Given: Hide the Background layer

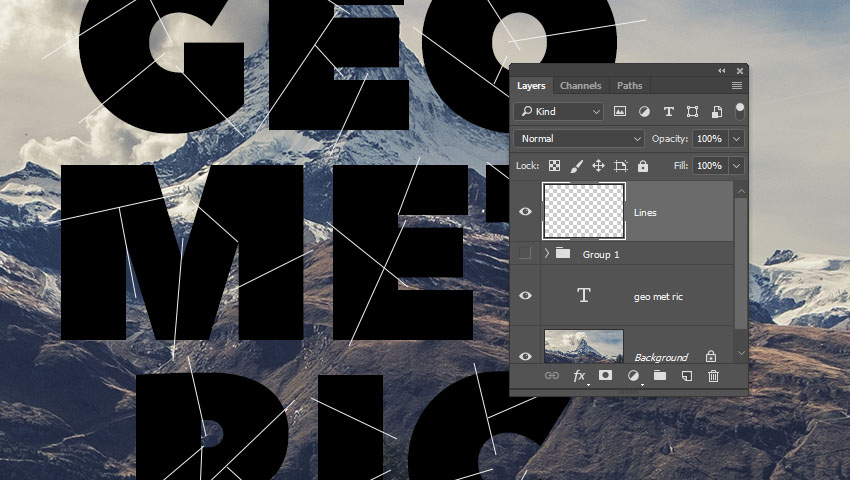Looking at the screenshot, I should [x=525, y=356].
